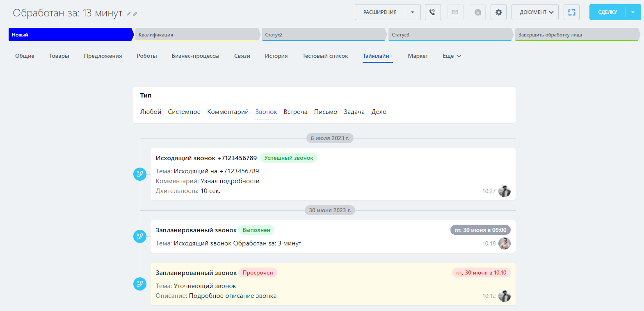644x311 pixels.
Task: Click timestamp 10:27
Action: pos(489,191)
